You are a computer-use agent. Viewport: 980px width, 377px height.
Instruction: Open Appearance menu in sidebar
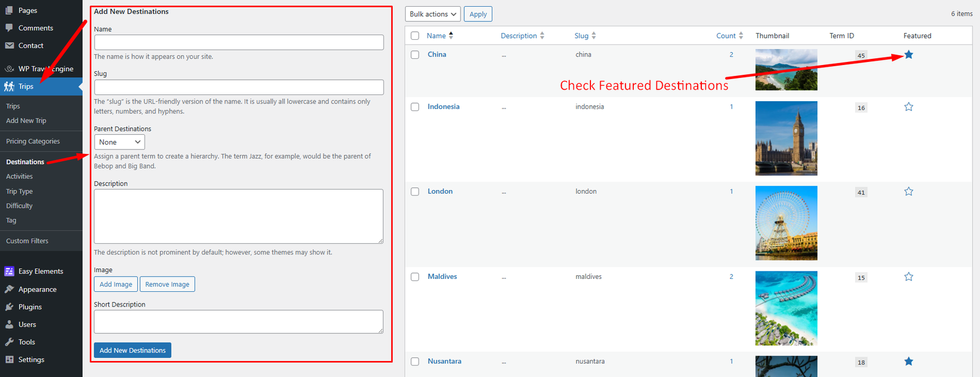pos(37,289)
